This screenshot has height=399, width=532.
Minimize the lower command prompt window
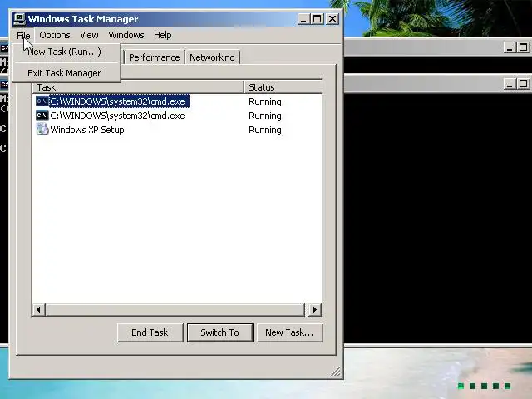click(510, 84)
